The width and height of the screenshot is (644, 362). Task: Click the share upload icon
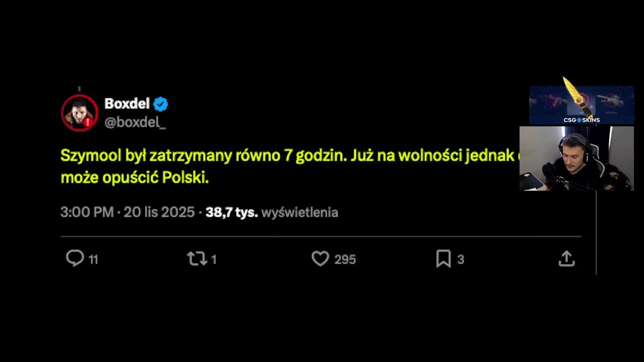click(x=567, y=259)
